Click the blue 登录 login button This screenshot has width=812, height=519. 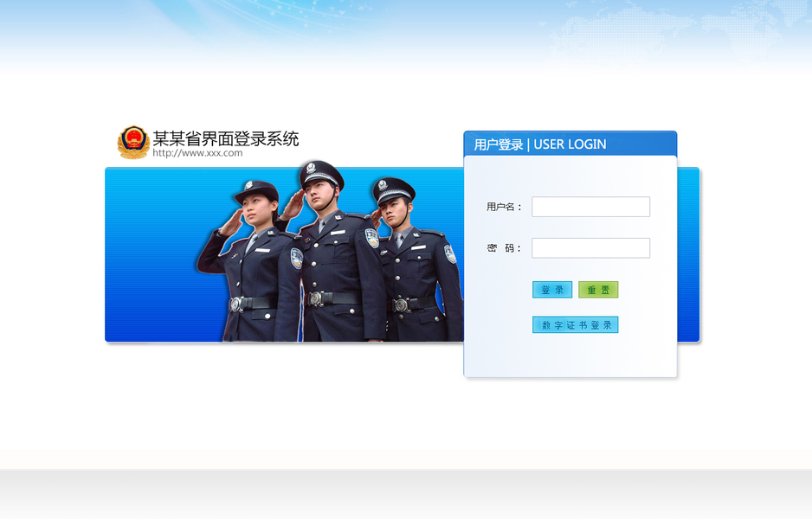click(552, 290)
